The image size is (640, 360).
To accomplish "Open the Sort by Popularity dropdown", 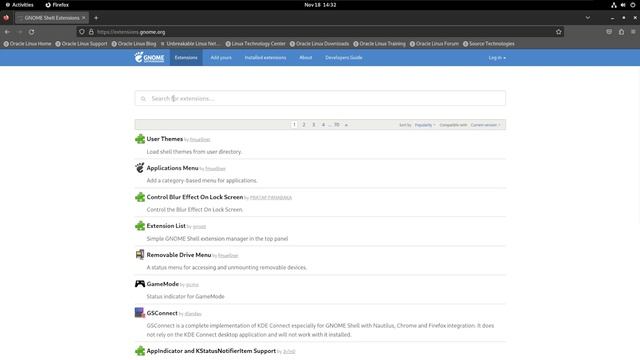I will (x=425, y=125).
